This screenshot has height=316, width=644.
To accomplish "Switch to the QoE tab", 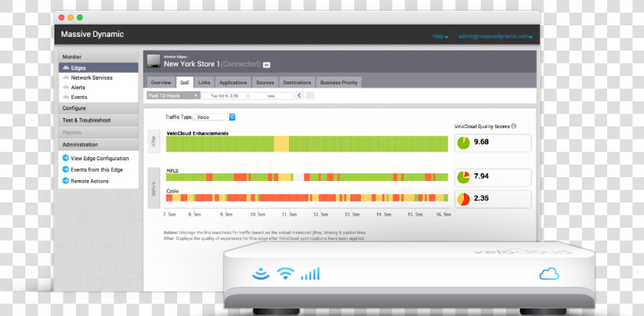I will [185, 83].
